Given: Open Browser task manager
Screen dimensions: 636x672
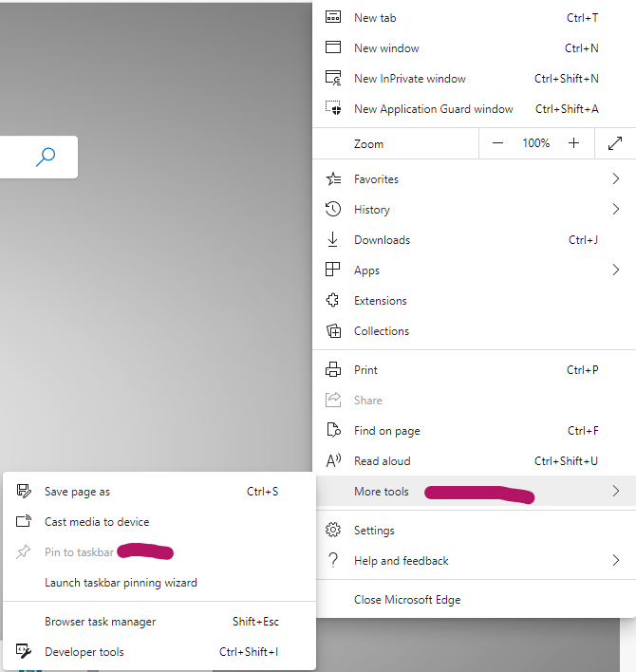Looking at the screenshot, I should coord(159,622).
